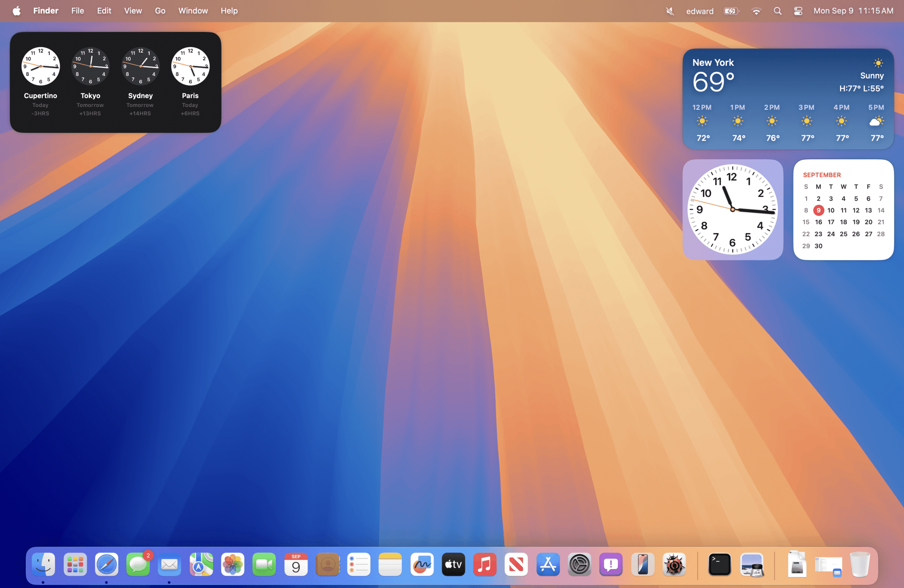This screenshot has height=588, width=904.
Task: Open Messages with 2 unread badge
Action: click(x=138, y=564)
